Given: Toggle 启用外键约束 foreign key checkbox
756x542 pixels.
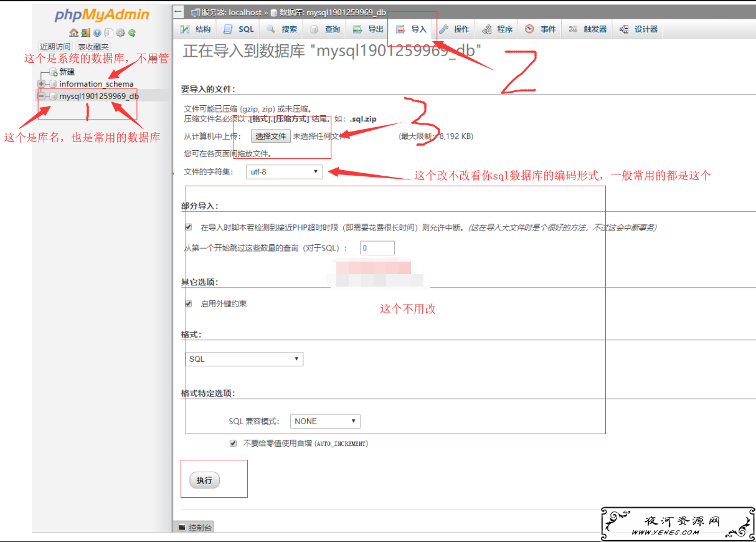Looking at the screenshot, I should [189, 304].
